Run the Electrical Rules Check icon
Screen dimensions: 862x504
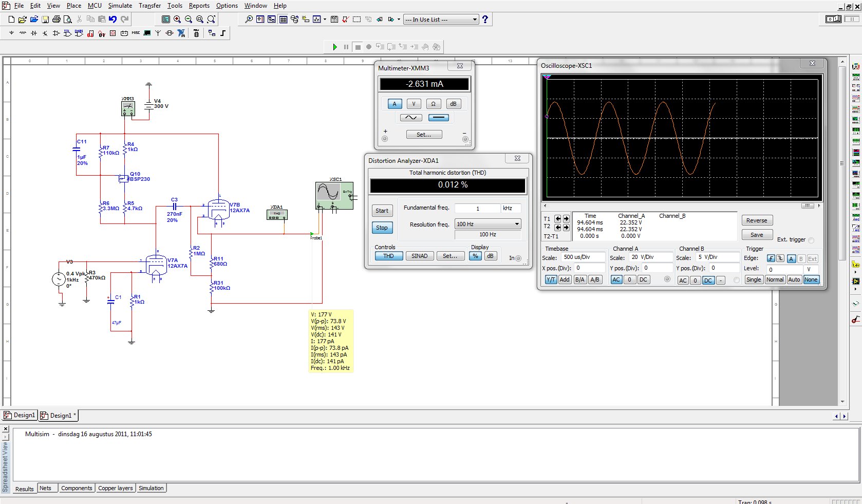click(346, 20)
